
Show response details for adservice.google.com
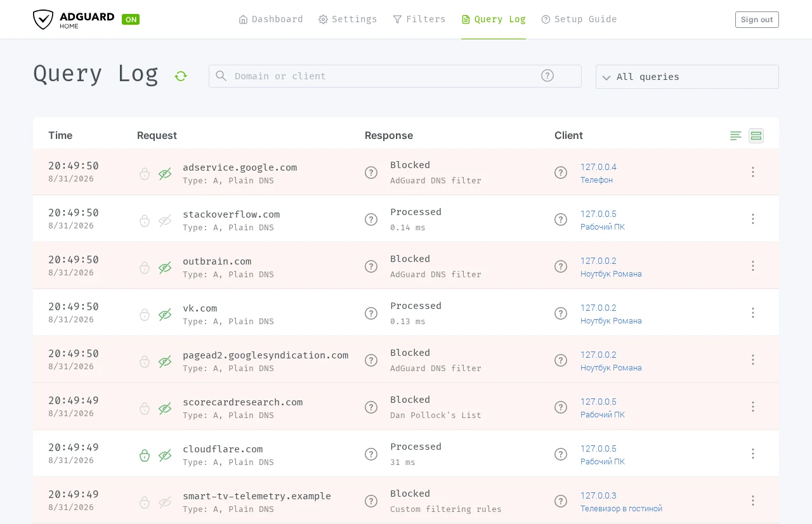(371, 173)
